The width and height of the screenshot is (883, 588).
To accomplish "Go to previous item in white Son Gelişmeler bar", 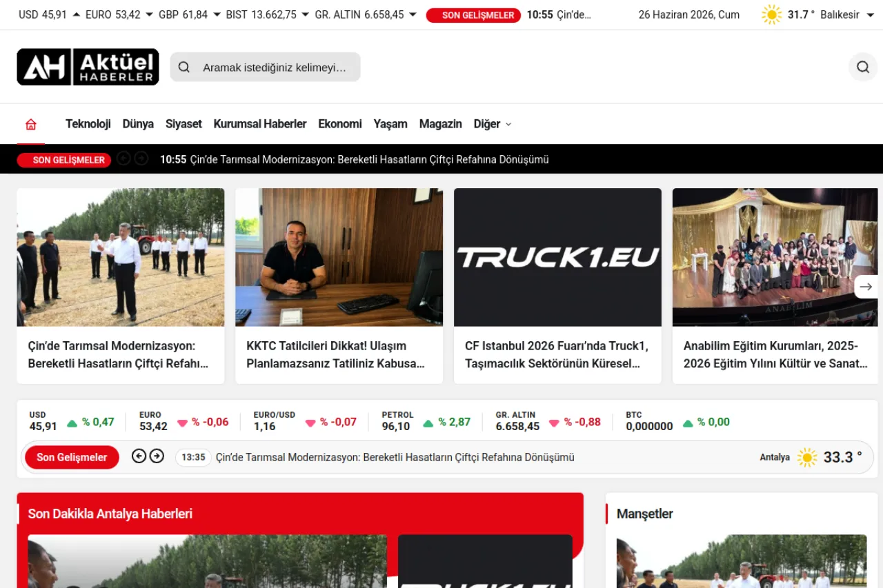I will pos(139,456).
